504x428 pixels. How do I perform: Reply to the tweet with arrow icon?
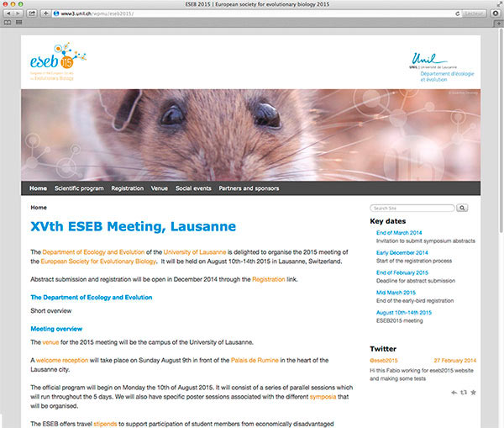click(454, 393)
